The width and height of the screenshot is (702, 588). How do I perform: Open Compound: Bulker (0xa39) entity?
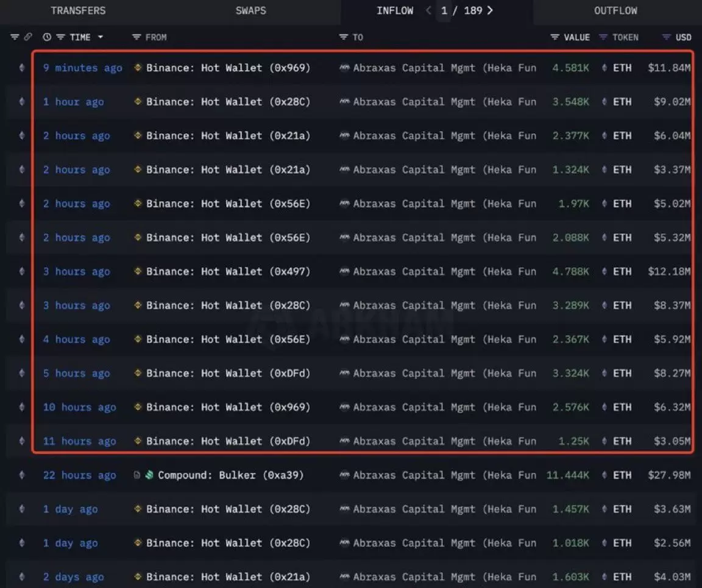pyautogui.click(x=230, y=475)
